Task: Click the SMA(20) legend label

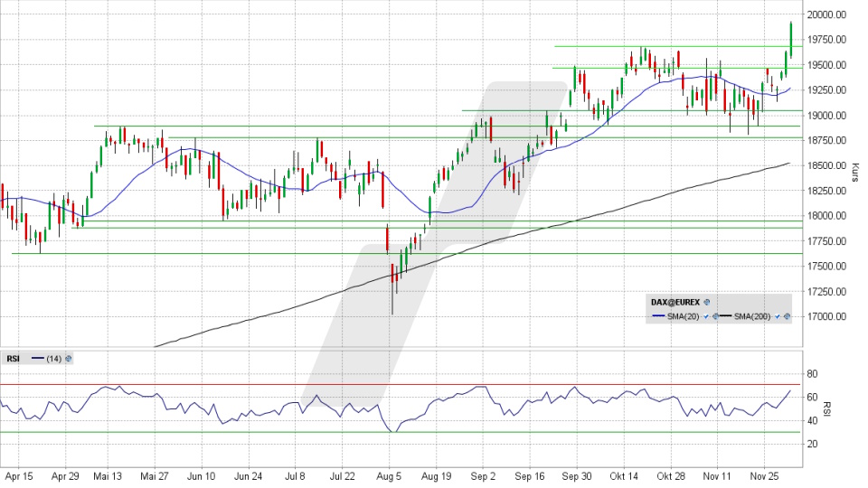Action: click(x=684, y=316)
